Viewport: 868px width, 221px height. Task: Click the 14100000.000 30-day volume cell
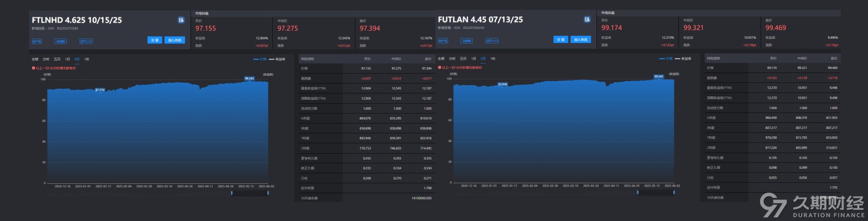422,198
